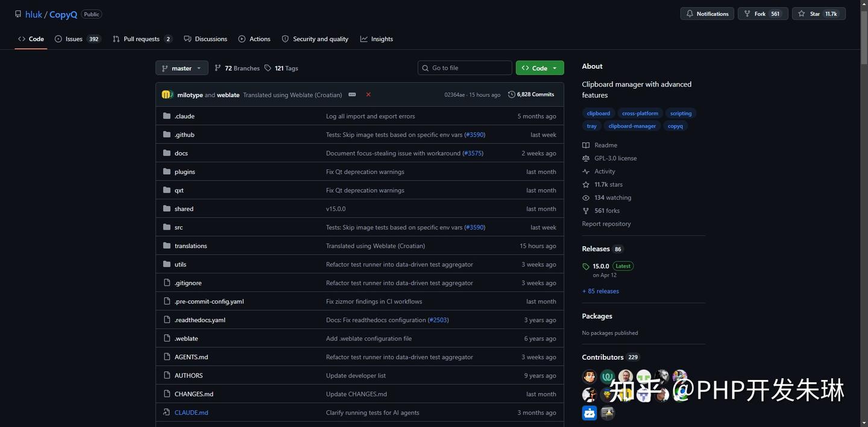Click the translations folder icon
The width and height of the screenshot is (868, 427).
click(167, 246)
